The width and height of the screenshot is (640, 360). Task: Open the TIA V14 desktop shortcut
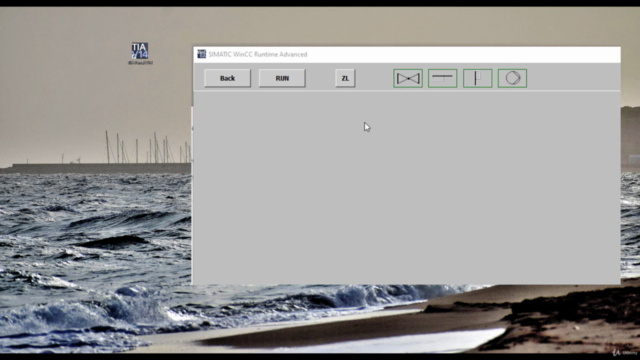click(x=140, y=53)
